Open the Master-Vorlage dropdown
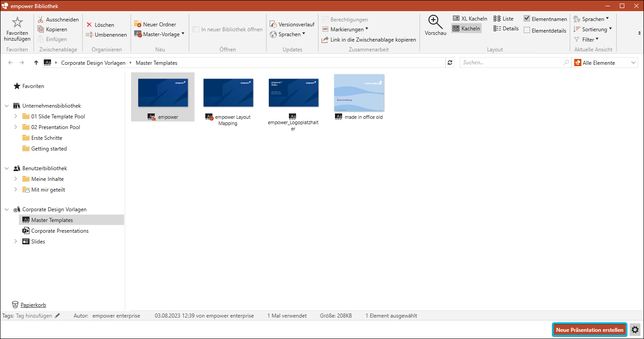This screenshot has height=339, width=644. 160,34
